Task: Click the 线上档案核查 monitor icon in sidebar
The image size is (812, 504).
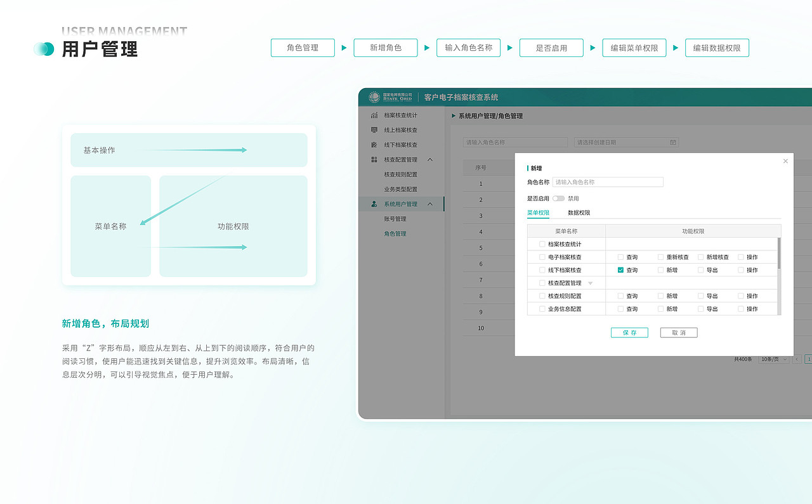Action: pos(374,130)
